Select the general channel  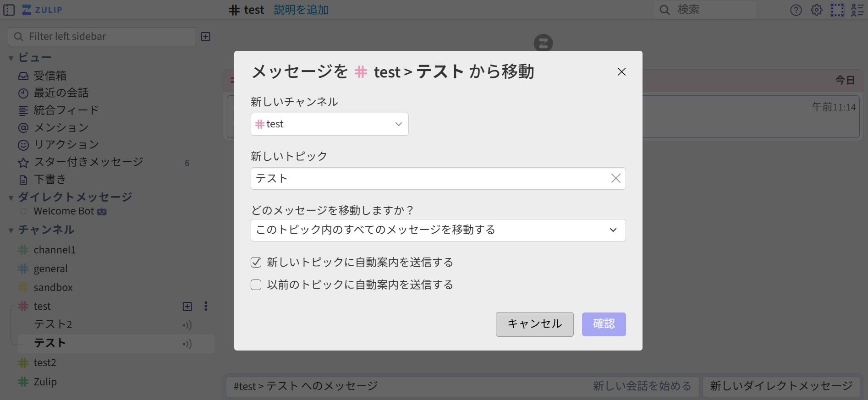[50, 269]
